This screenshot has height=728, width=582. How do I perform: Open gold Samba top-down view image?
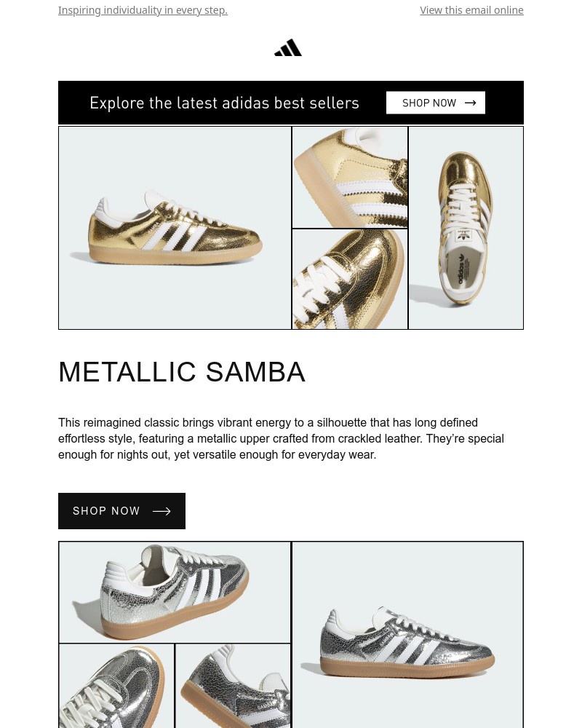pyautogui.click(x=466, y=228)
